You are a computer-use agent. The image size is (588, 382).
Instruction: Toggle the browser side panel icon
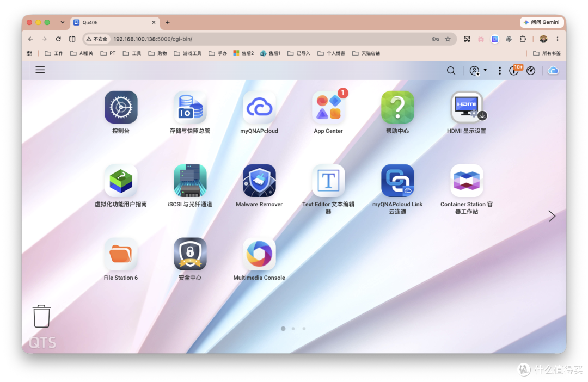coord(72,39)
